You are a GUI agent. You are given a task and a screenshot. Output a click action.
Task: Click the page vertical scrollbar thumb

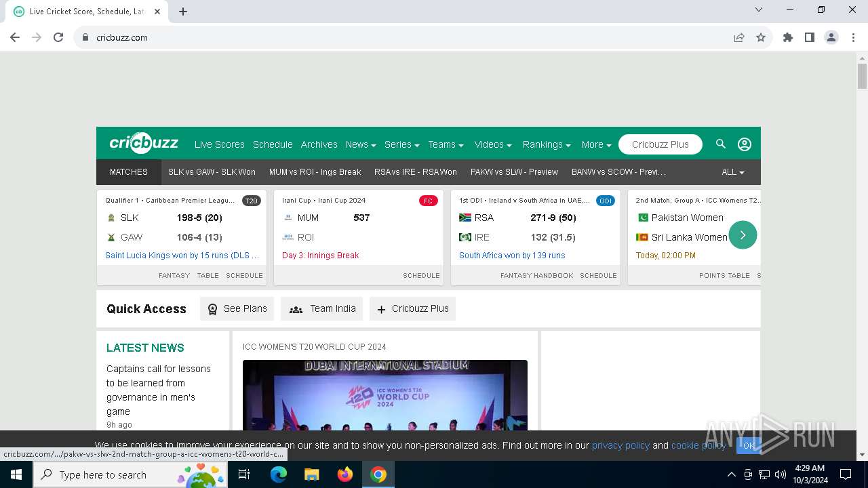click(862, 76)
